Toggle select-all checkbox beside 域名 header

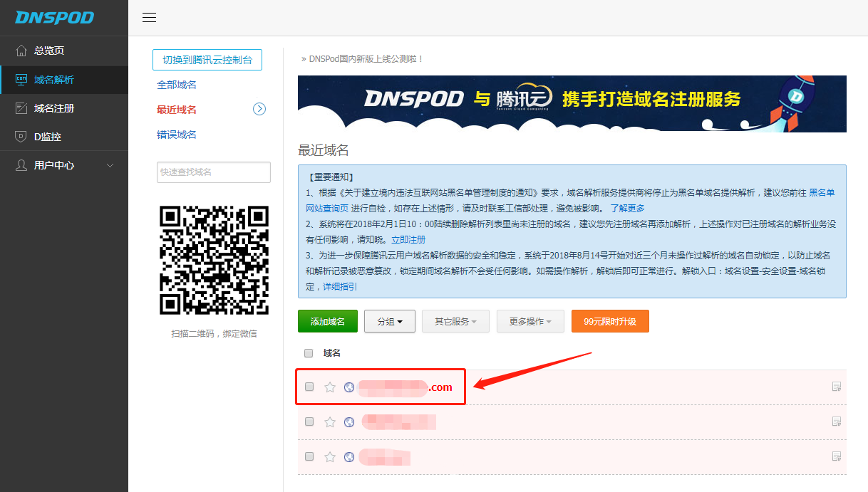[x=309, y=353]
